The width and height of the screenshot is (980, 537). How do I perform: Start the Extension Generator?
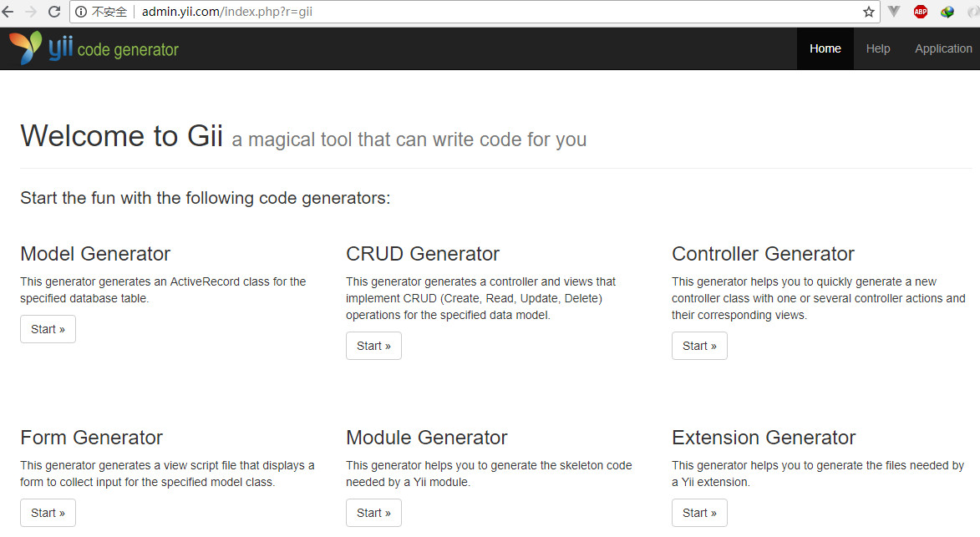699,513
